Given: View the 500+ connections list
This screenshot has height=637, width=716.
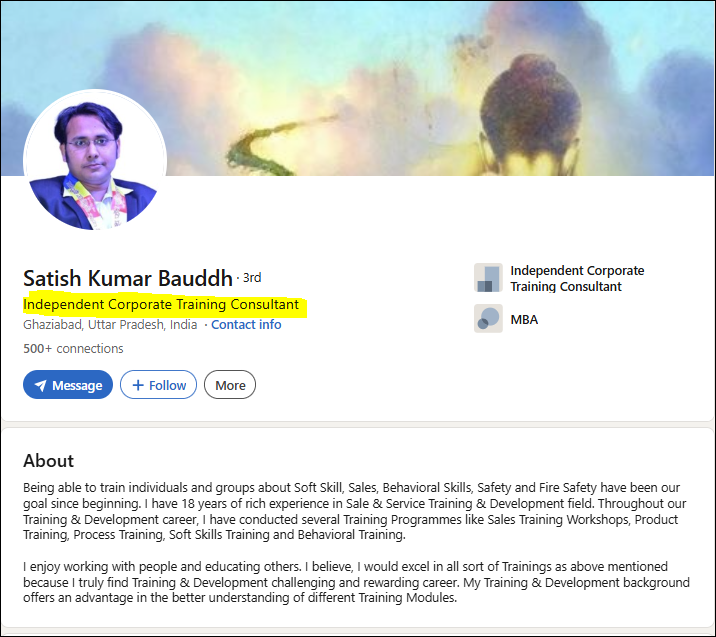Looking at the screenshot, I should [x=73, y=349].
